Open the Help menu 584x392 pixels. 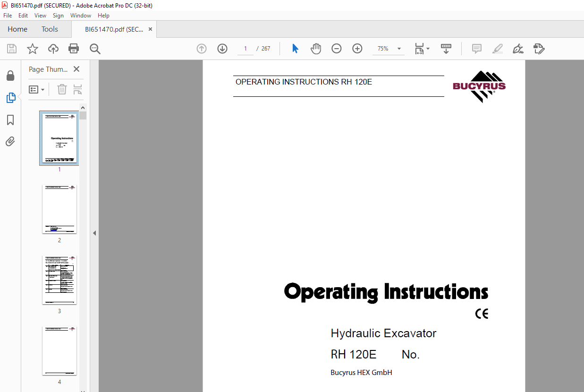point(103,16)
